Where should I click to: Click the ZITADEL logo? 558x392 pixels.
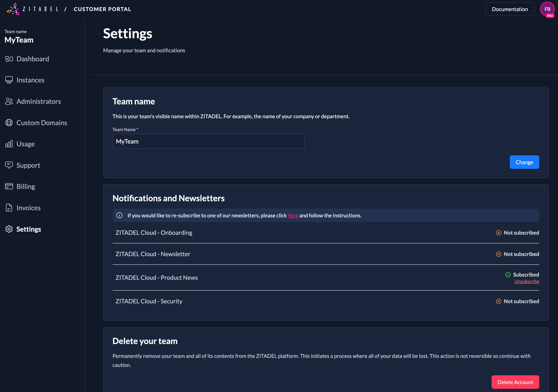click(x=13, y=9)
